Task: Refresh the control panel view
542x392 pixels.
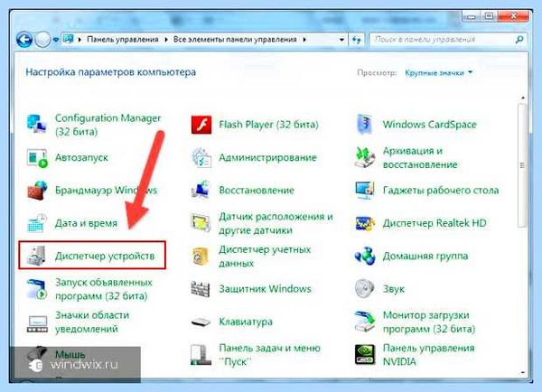Action: pyautogui.click(x=356, y=40)
